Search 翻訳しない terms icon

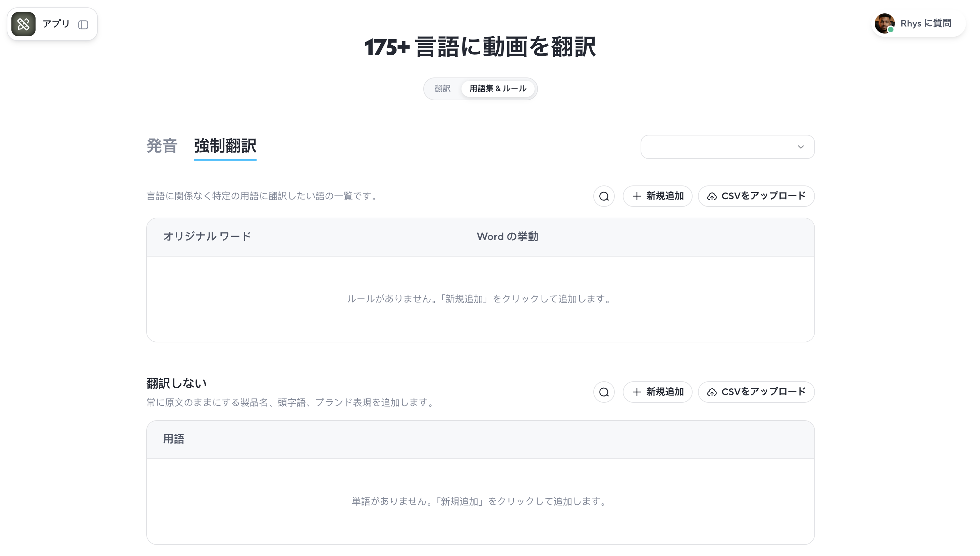tap(604, 392)
